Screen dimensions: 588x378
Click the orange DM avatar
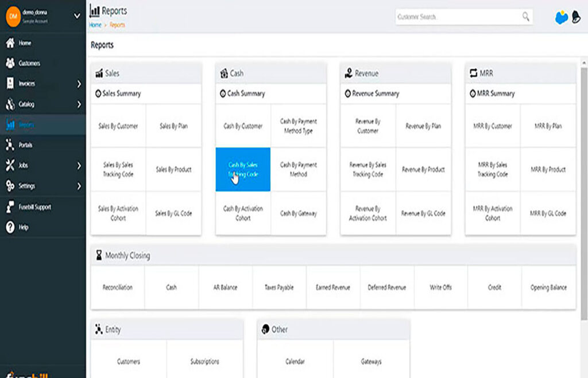13,17
